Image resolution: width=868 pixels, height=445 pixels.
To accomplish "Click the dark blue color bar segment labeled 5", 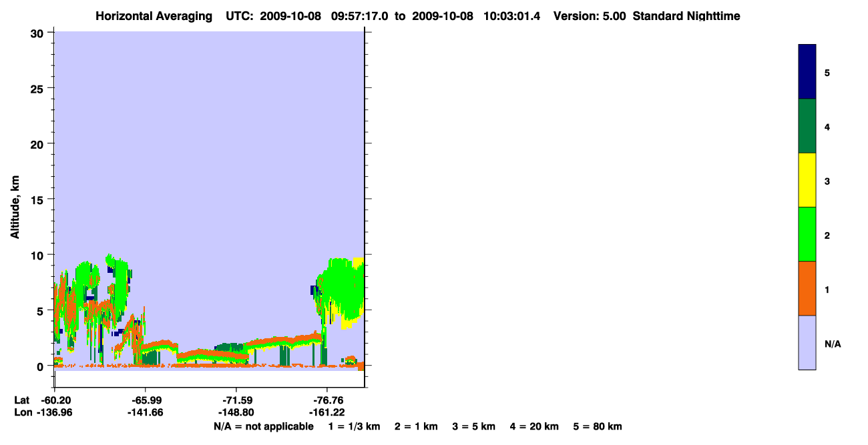I will [807, 72].
